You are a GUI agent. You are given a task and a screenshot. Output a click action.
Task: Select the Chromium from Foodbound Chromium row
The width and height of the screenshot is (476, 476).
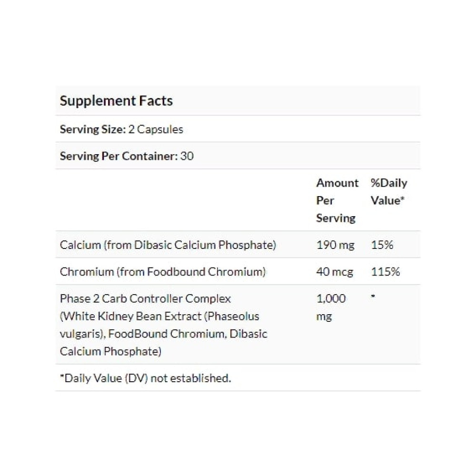tap(238, 271)
